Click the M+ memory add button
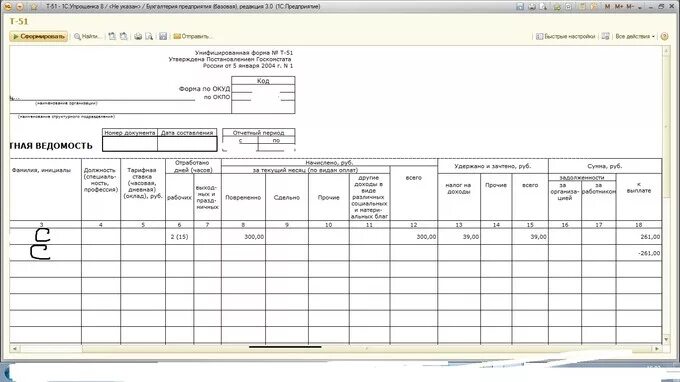This screenshot has height=382, width=680. click(x=619, y=7)
